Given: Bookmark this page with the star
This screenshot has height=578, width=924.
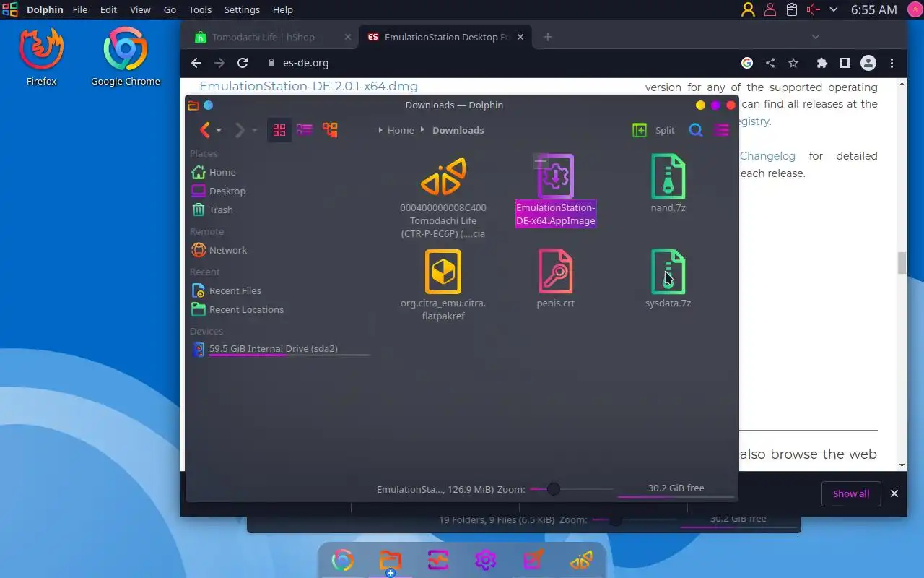Looking at the screenshot, I should [793, 63].
